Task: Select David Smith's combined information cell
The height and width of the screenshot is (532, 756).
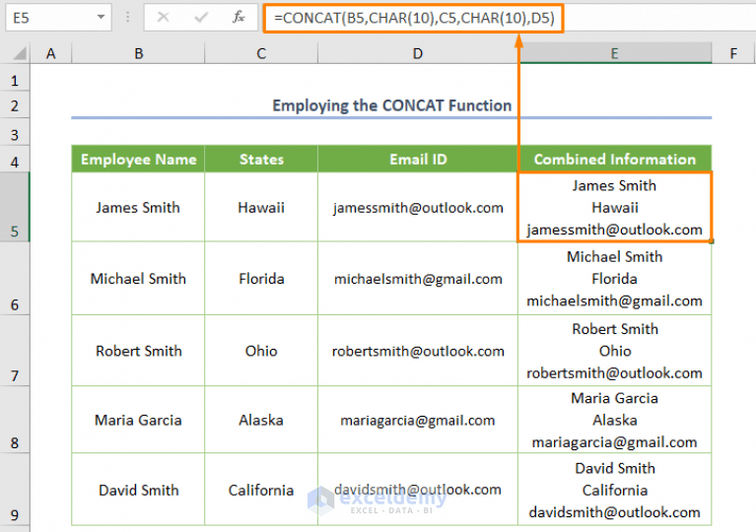Action: click(615, 489)
